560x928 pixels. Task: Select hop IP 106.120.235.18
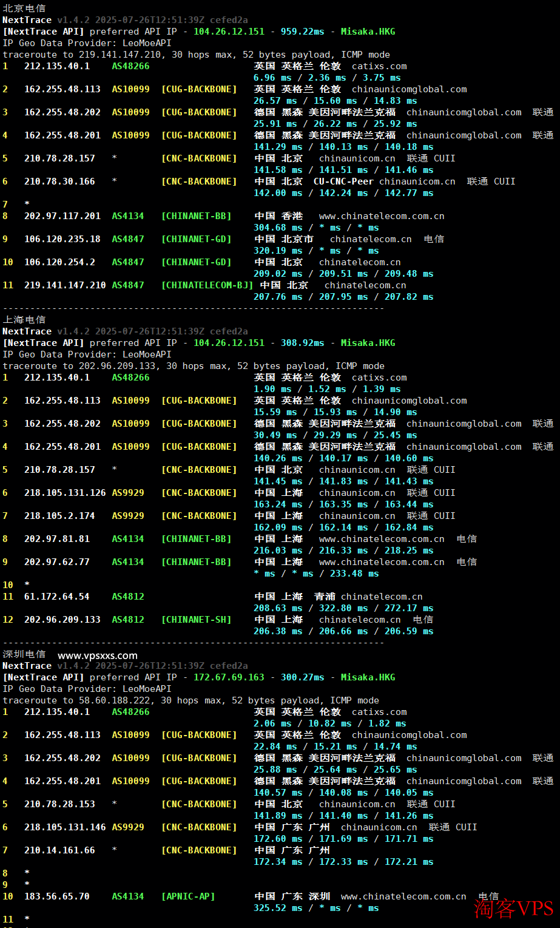(x=62, y=239)
